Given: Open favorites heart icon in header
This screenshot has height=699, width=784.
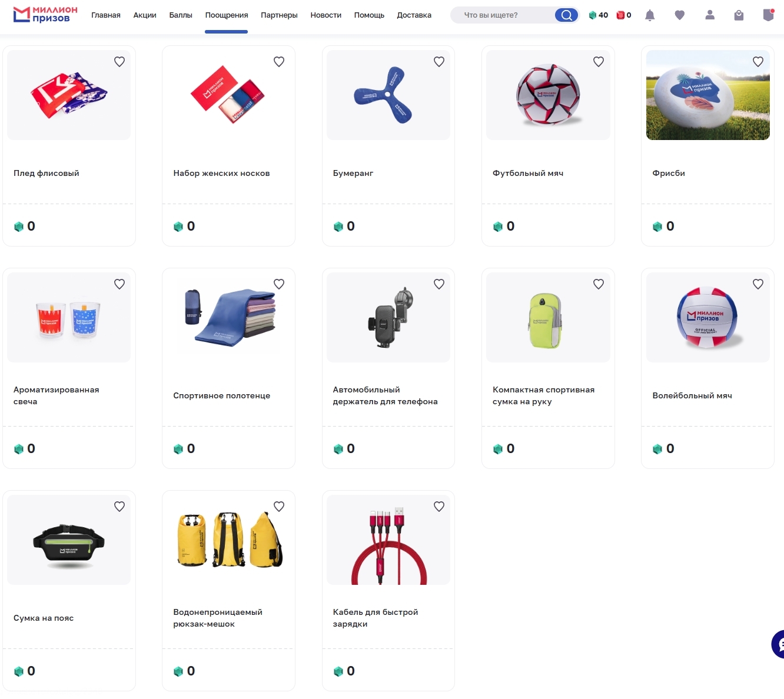Looking at the screenshot, I should pos(680,15).
